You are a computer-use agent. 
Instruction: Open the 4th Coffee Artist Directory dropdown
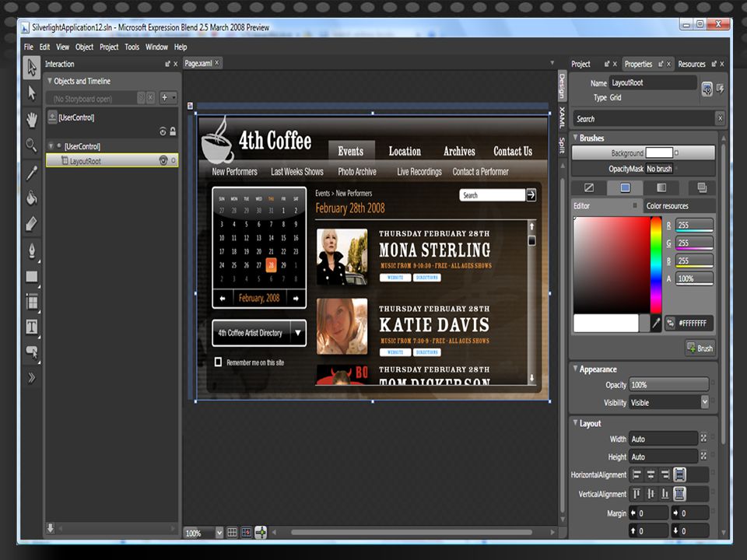(x=298, y=333)
